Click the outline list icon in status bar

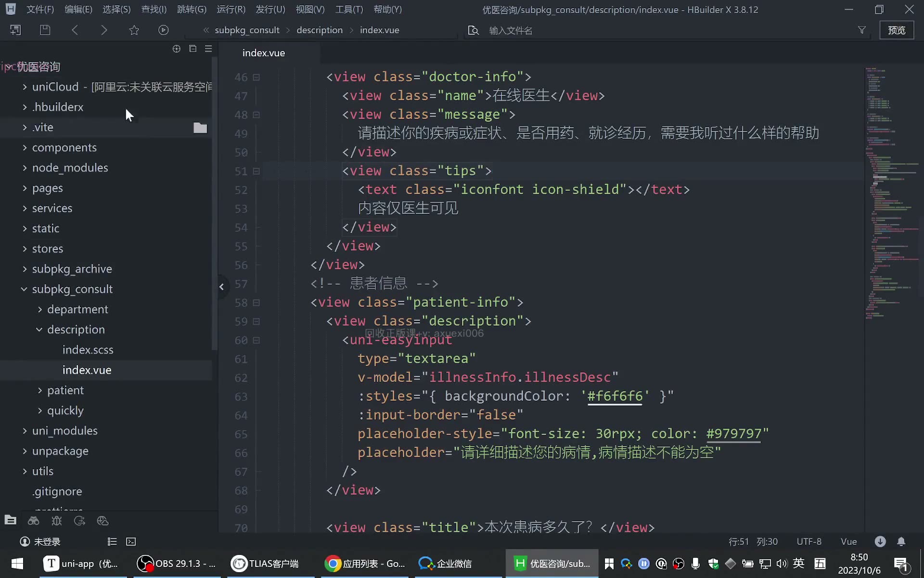112,542
